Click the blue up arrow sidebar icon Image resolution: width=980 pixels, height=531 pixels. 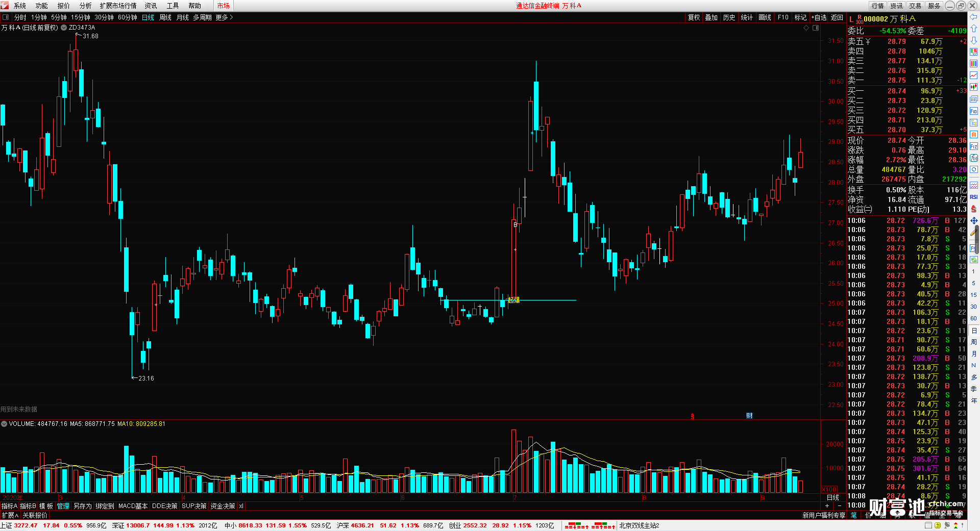coord(974,29)
